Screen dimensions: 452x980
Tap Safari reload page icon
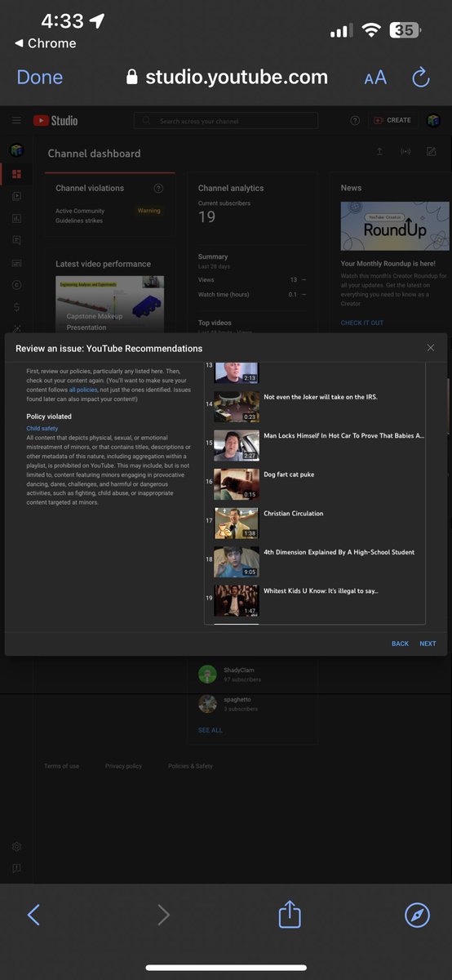(421, 78)
